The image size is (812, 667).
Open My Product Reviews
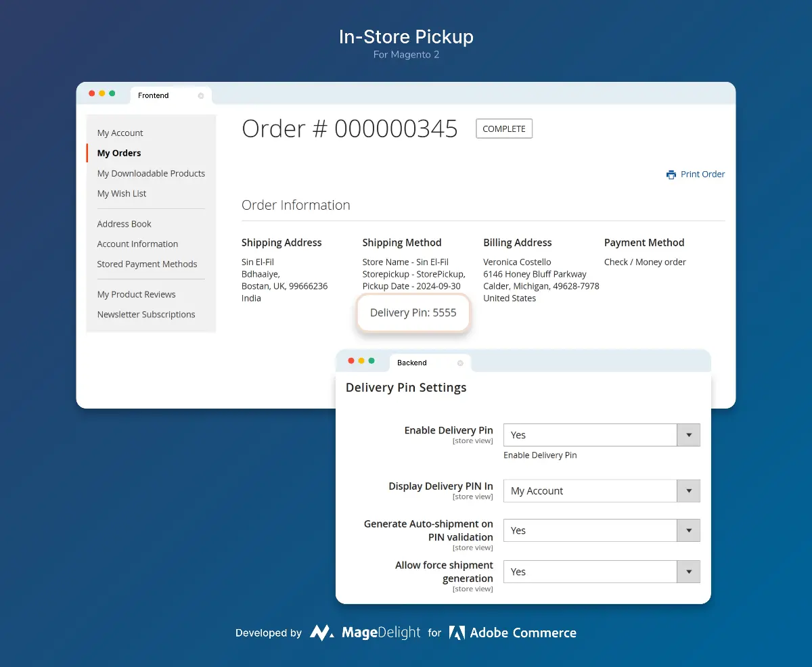(x=136, y=295)
